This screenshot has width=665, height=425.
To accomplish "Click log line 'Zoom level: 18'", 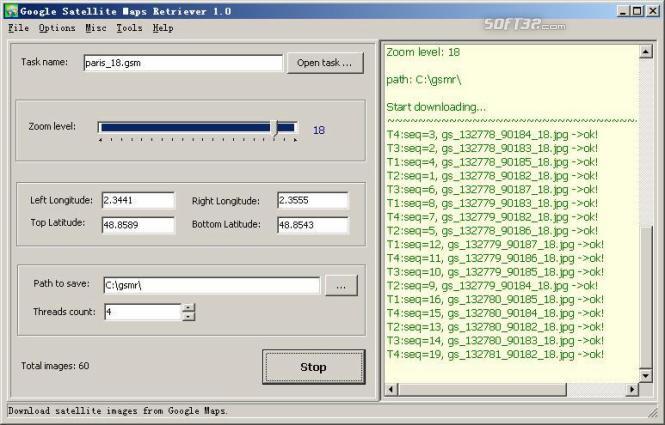I will point(423,52).
